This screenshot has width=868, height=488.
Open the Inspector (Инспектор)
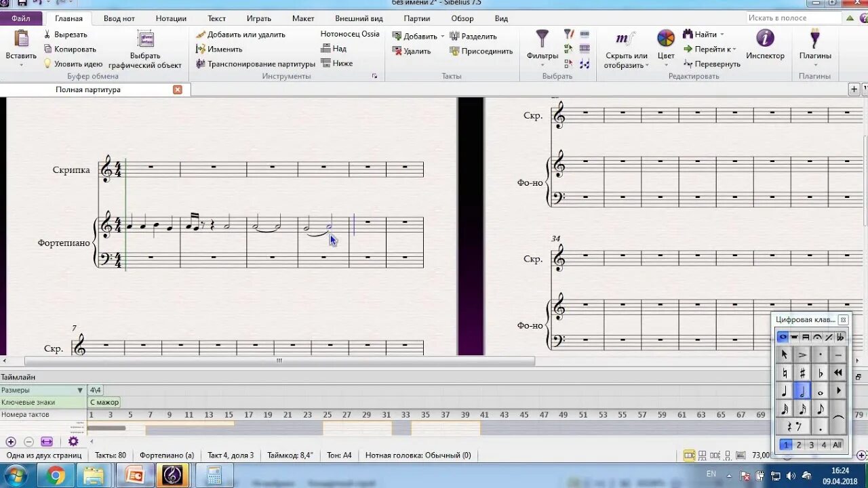click(765, 45)
